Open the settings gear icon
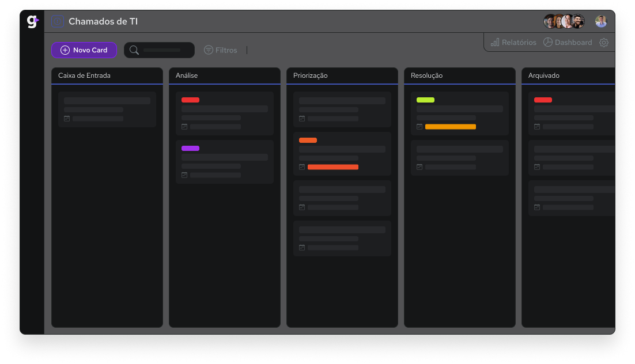 pyautogui.click(x=603, y=43)
